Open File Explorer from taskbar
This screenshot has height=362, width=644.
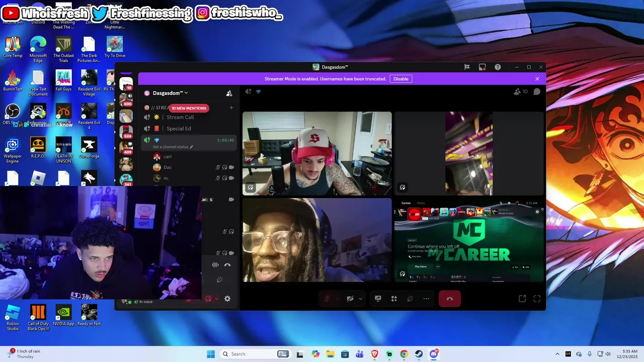pyautogui.click(x=330, y=354)
